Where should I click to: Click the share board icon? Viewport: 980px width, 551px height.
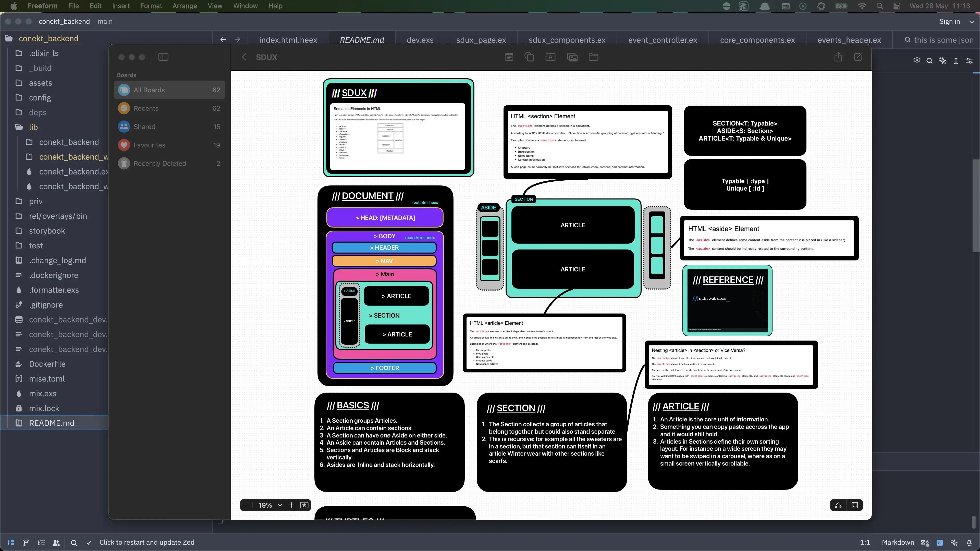[838, 57]
